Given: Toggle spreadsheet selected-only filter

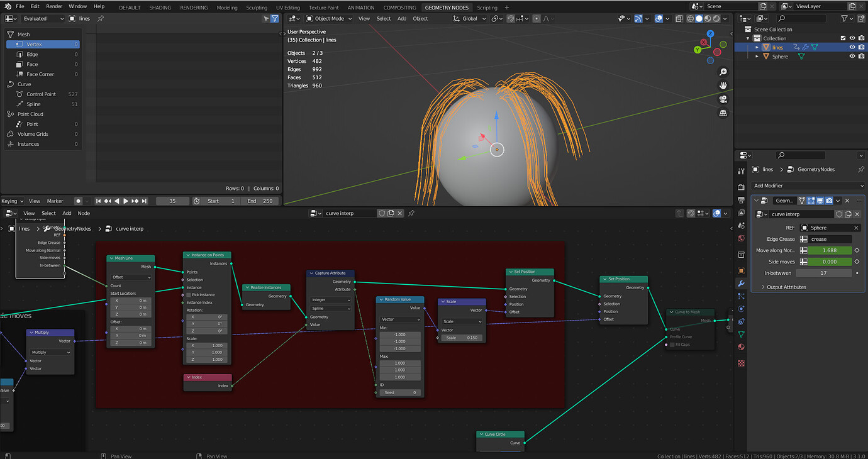Looking at the screenshot, I should coord(265,19).
